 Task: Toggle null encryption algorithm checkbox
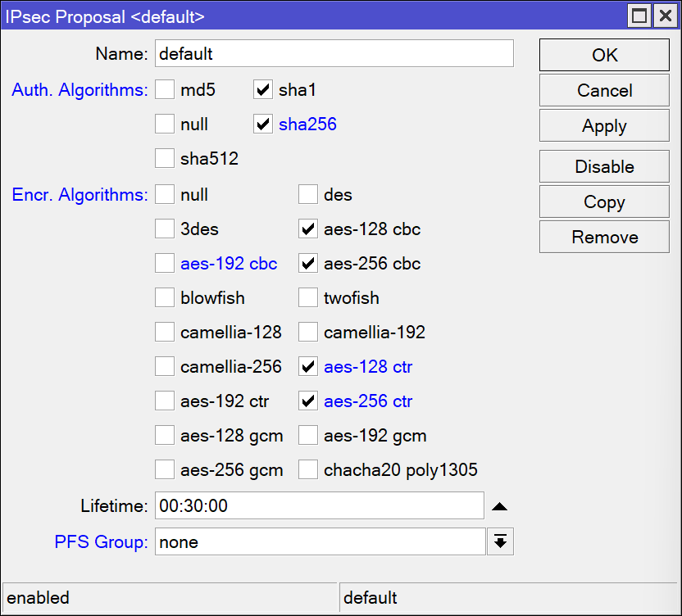point(165,194)
